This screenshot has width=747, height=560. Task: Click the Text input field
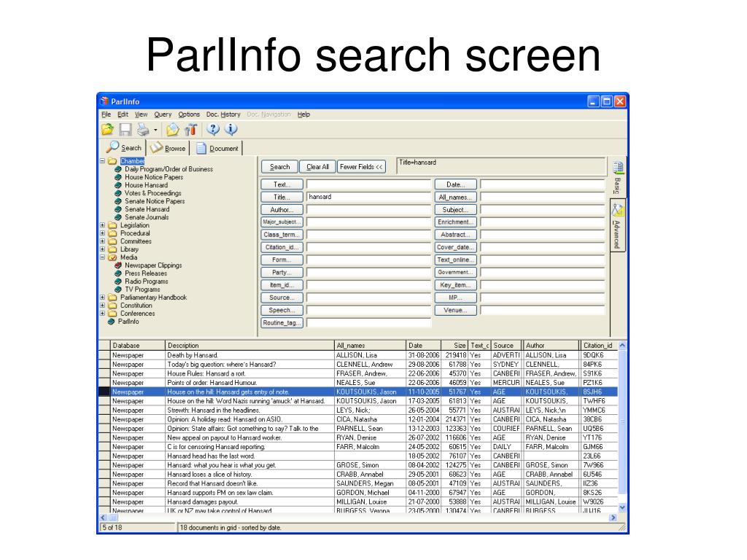[x=368, y=184]
